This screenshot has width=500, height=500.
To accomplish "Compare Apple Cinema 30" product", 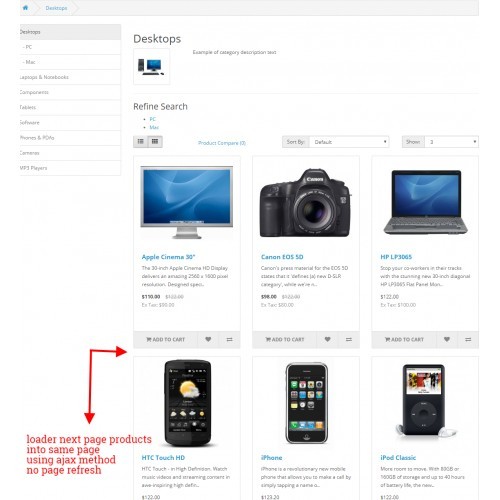I will pos(229,339).
